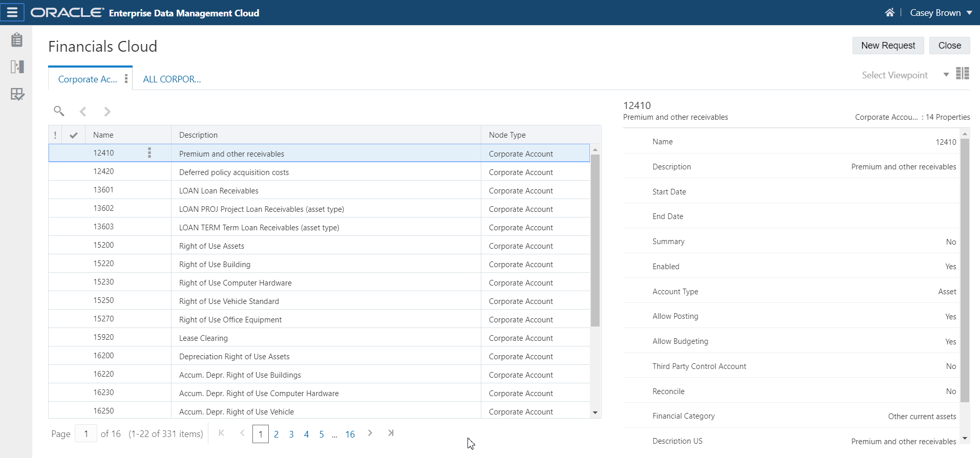Sort by the Name column header
The width and height of the screenshot is (980, 458).
click(x=128, y=135)
